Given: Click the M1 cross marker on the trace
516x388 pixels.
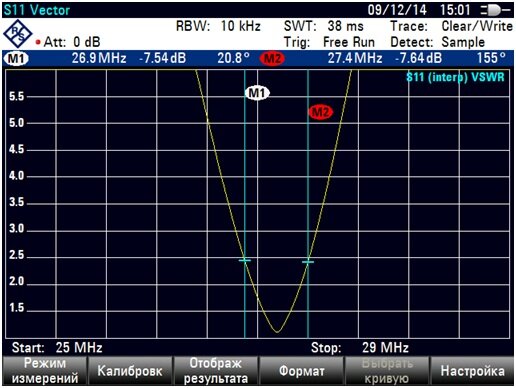Looking at the screenshot, I should (245, 260).
